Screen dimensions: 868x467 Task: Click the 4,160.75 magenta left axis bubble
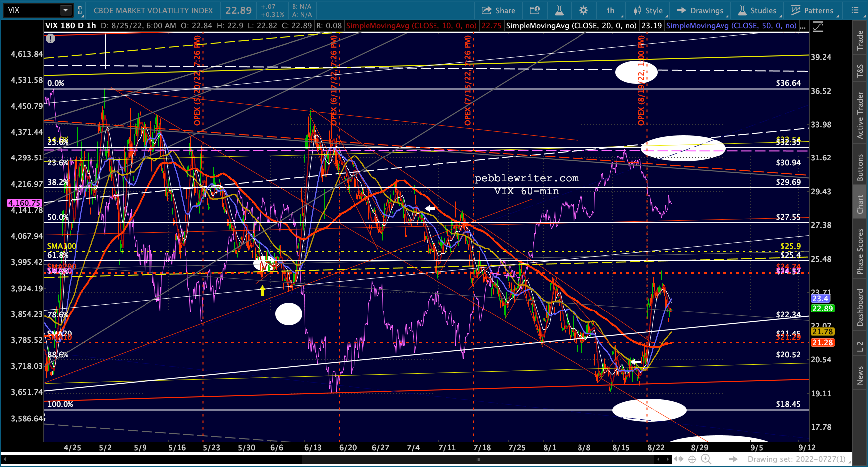click(24, 203)
